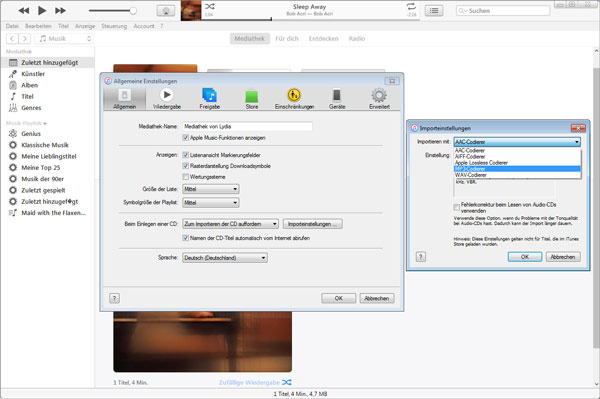
Task: Select the Store preferences icon
Action: pyautogui.click(x=252, y=99)
